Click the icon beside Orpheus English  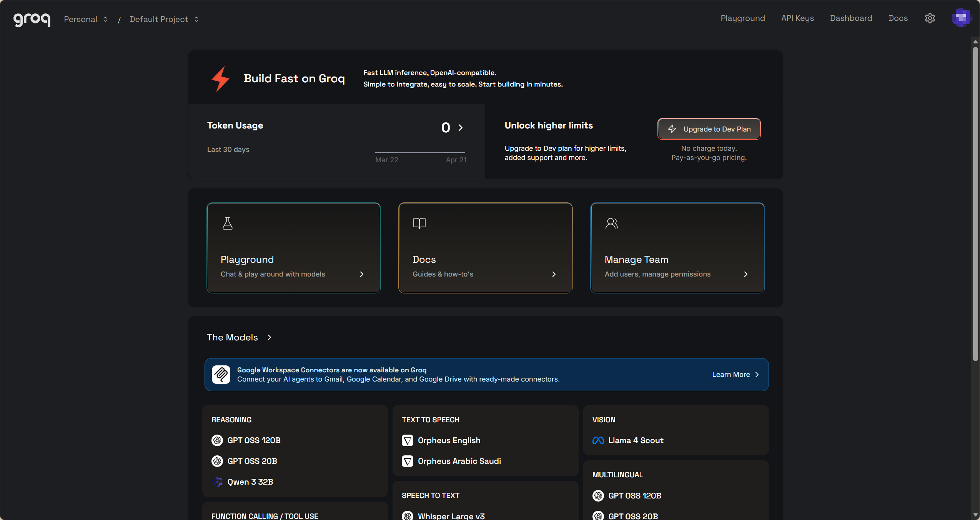click(408, 440)
